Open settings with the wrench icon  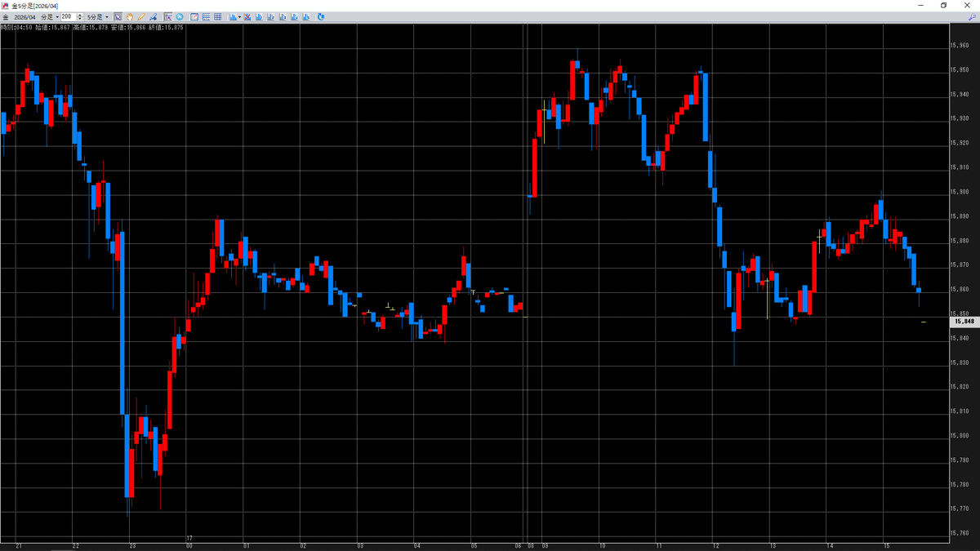coord(972,17)
